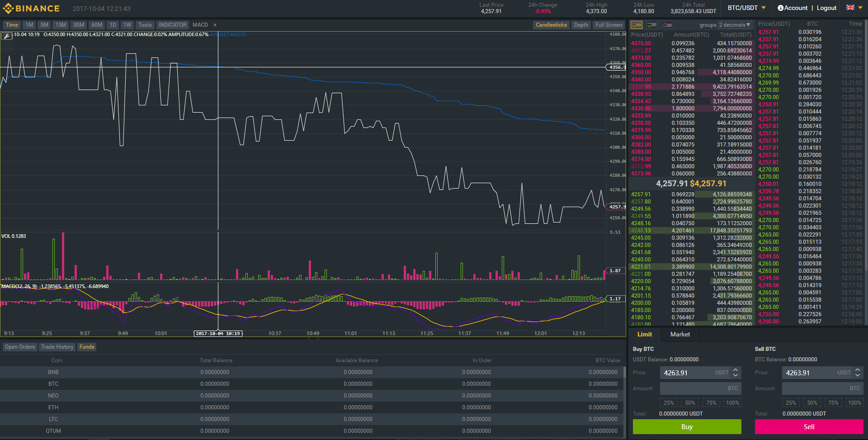
Task: Switch to the Limit order tab
Action: coord(644,334)
